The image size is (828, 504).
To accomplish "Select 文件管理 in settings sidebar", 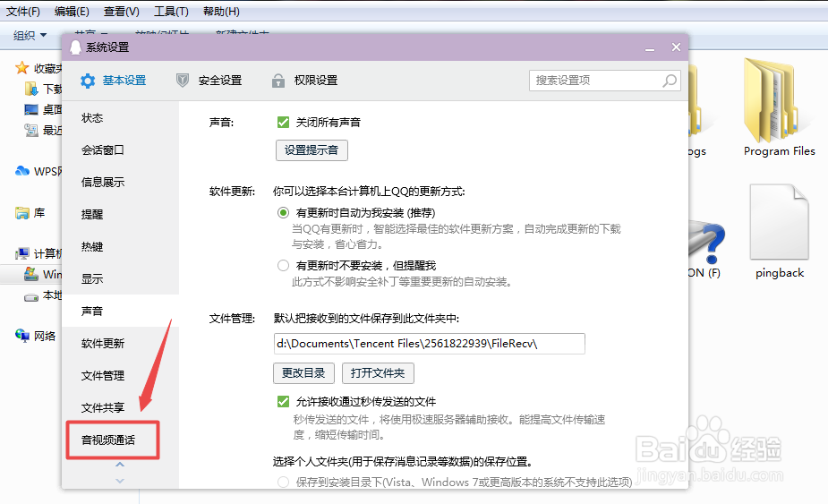I will click(x=121, y=376).
